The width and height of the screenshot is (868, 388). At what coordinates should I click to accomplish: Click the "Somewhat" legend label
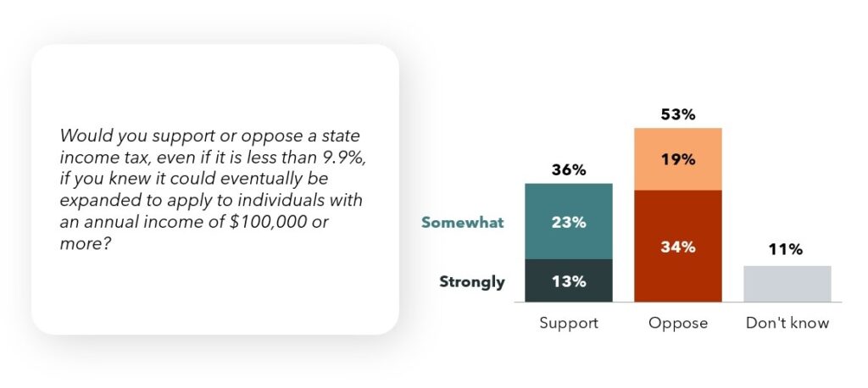(462, 223)
